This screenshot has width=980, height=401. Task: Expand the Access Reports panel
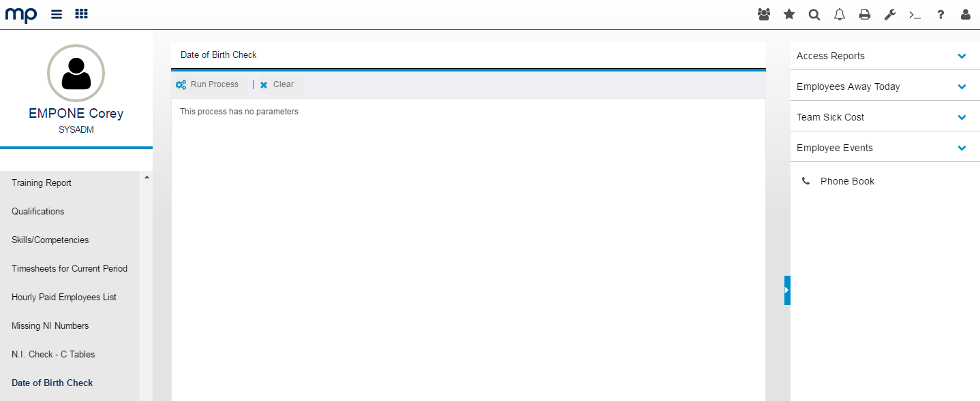click(x=962, y=56)
